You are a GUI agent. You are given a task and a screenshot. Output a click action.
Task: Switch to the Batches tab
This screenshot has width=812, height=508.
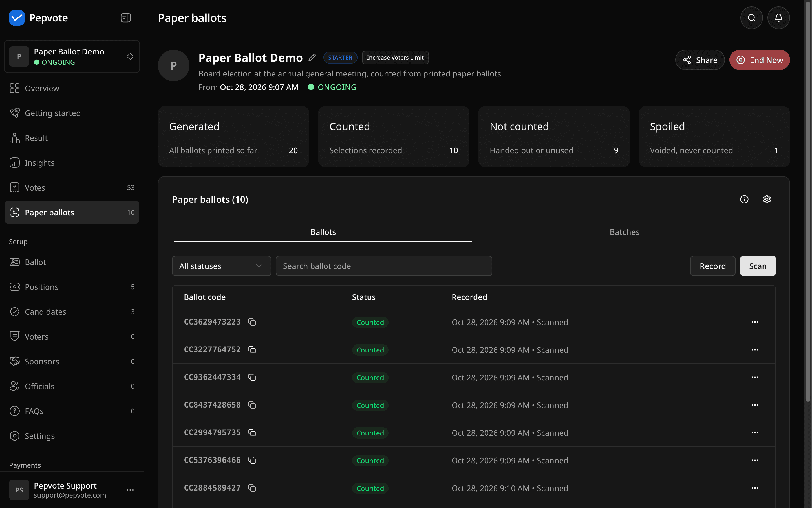coord(624,232)
